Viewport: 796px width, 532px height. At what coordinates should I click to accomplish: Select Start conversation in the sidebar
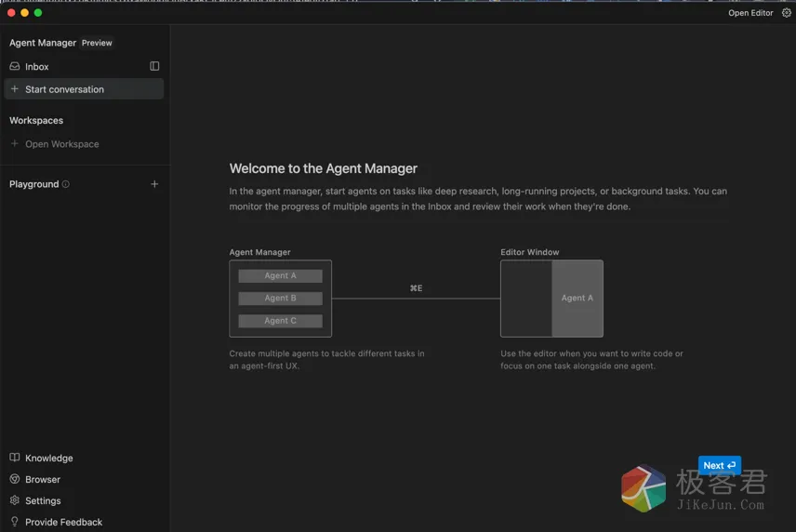[64, 89]
